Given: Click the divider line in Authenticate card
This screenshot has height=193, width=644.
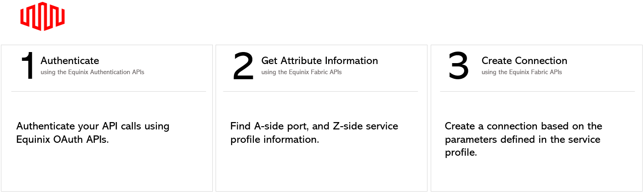Looking at the screenshot, I should pos(108,91).
